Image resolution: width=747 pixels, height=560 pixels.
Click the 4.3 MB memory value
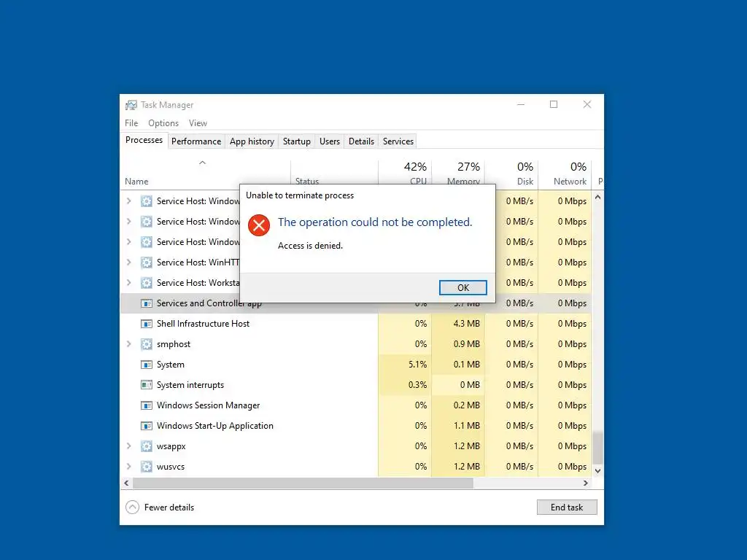point(466,323)
